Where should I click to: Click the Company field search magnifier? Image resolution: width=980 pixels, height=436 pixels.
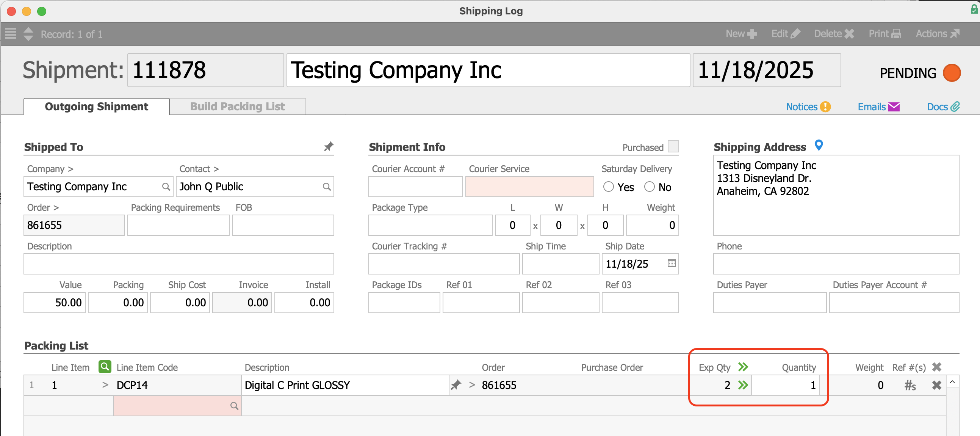point(166,187)
